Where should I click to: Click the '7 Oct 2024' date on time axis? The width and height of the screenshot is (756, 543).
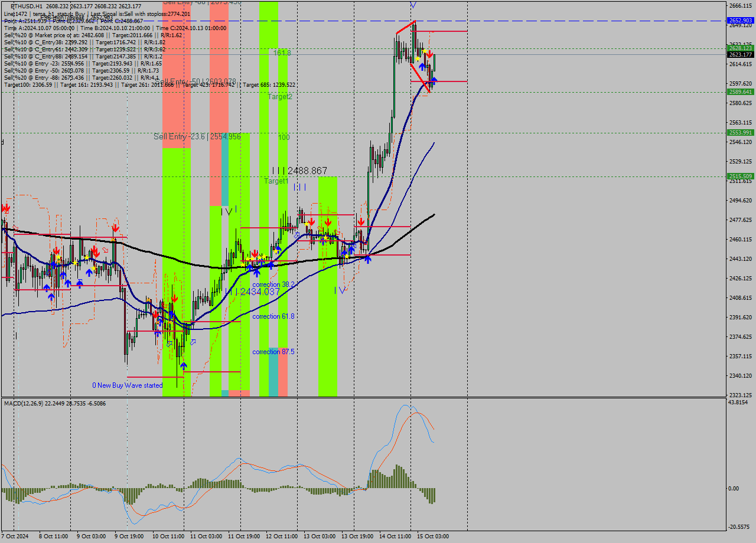(15, 537)
